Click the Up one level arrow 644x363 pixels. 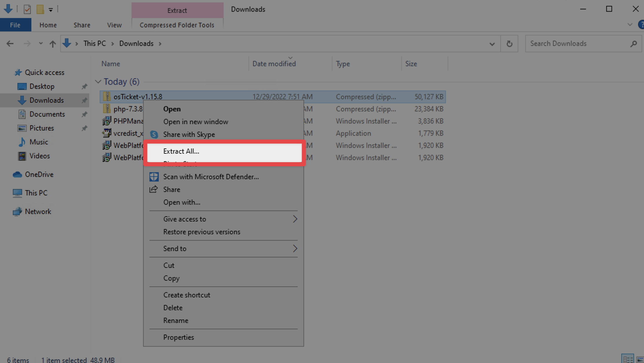pos(52,44)
